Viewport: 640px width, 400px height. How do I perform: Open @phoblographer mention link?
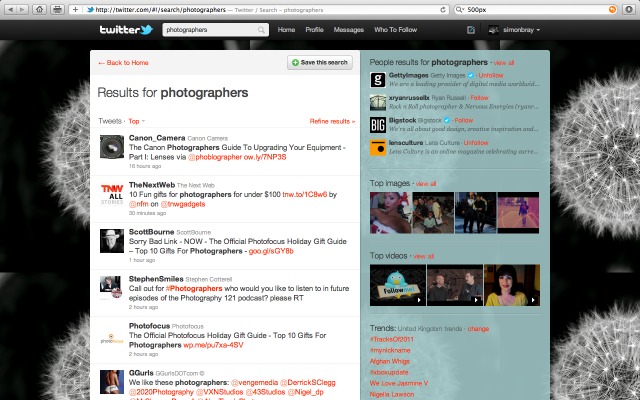(215, 157)
